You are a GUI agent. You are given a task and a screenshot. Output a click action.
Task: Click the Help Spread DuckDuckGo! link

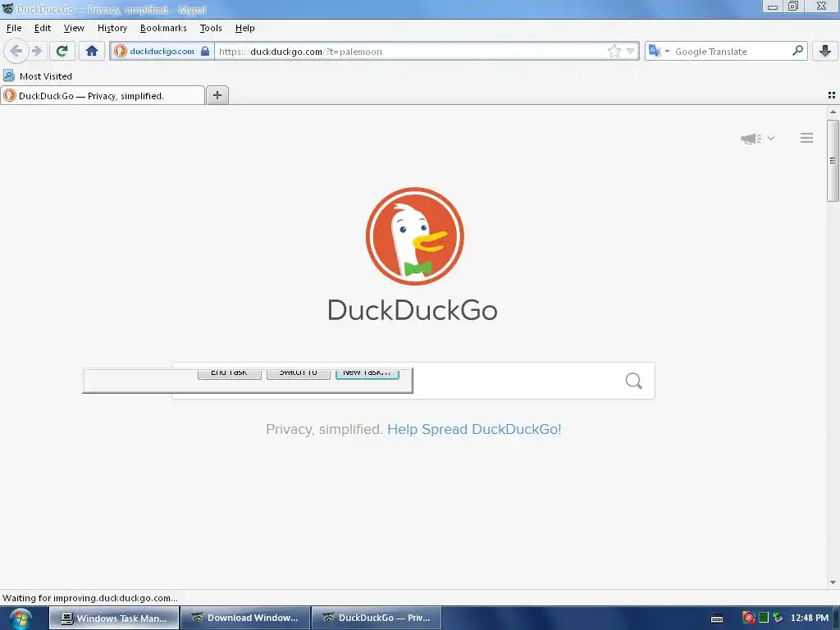click(x=474, y=429)
